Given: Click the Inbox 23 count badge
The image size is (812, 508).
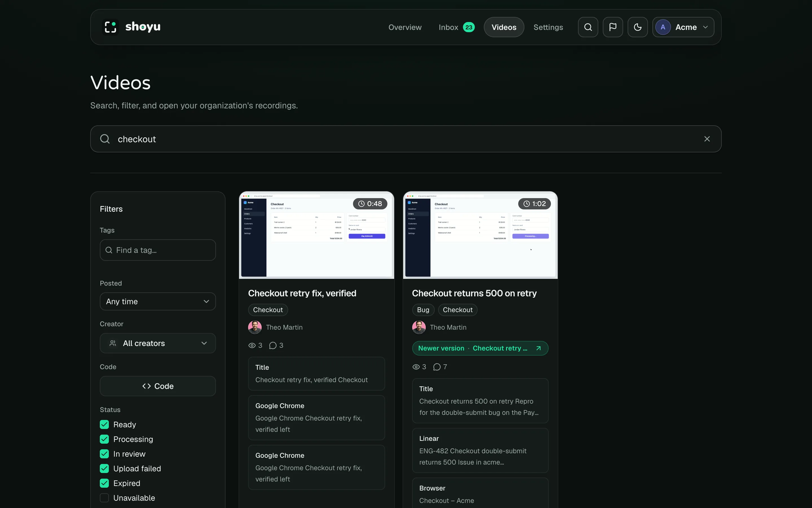Looking at the screenshot, I should tap(469, 27).
